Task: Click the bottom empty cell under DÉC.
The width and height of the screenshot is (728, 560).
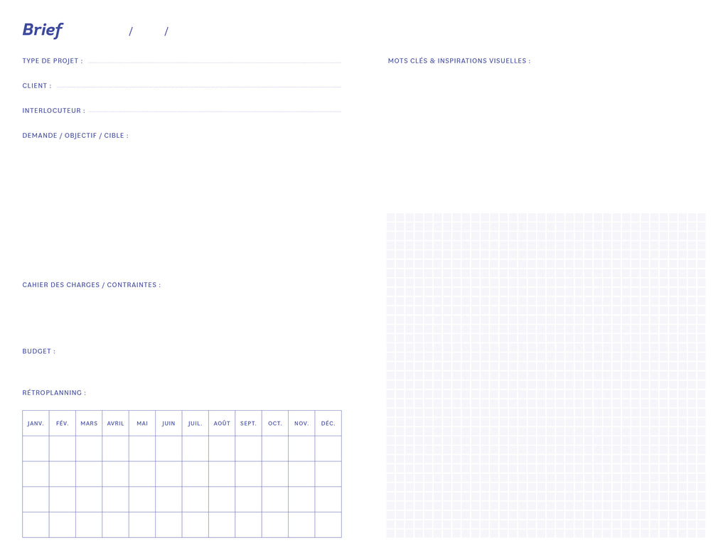Action: coord(328,524)
